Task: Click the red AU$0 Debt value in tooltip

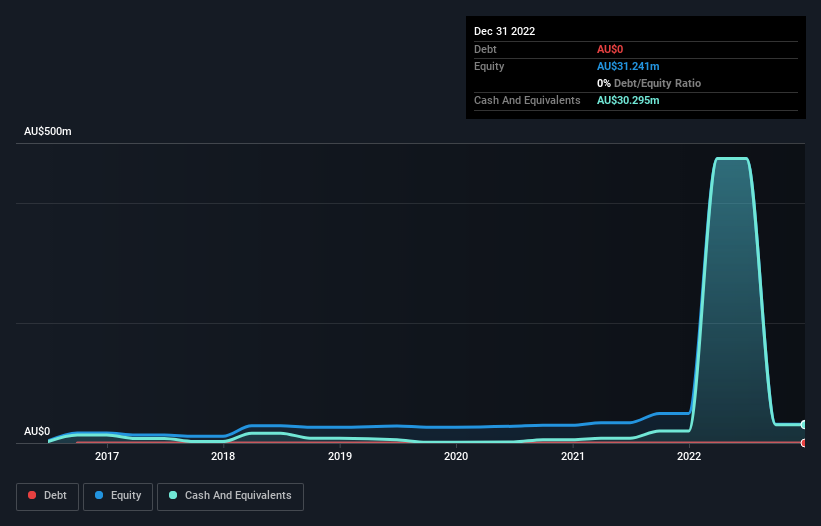Action: coord(610,49)
